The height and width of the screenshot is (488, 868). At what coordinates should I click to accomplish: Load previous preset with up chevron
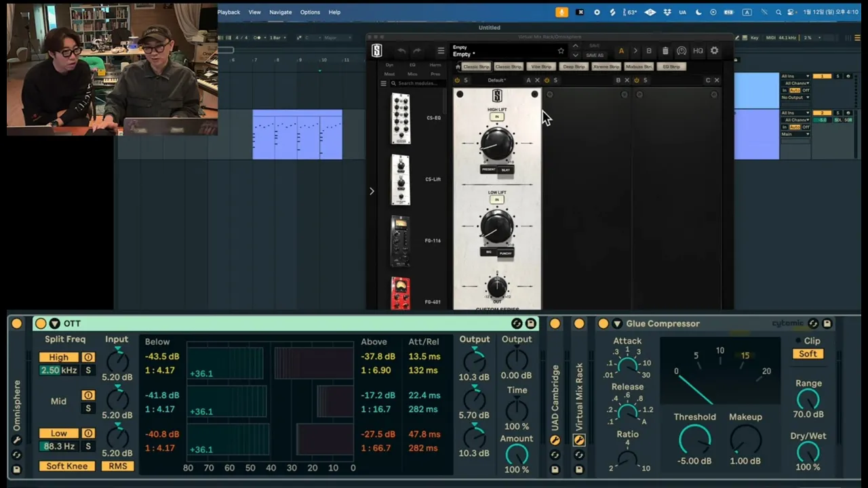[x=575, y=46]
